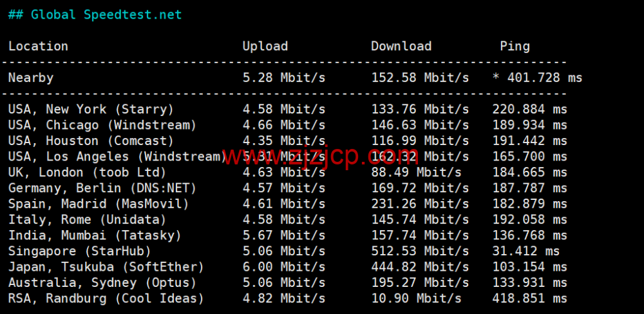This screenshot has height=314, width=644.
Task: Click the UK, London (toob Ltd) row
Action: pyautogui.click(x=87, y=172)
